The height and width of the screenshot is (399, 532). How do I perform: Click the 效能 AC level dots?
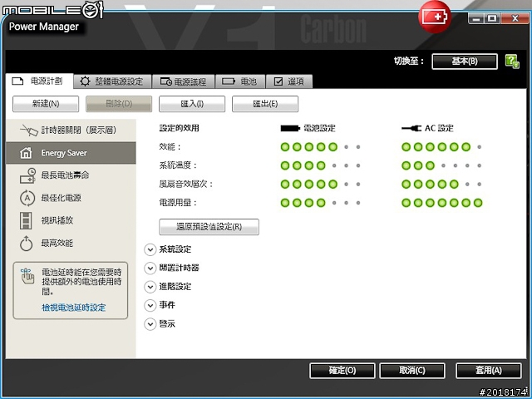click(x=442, y=147)
